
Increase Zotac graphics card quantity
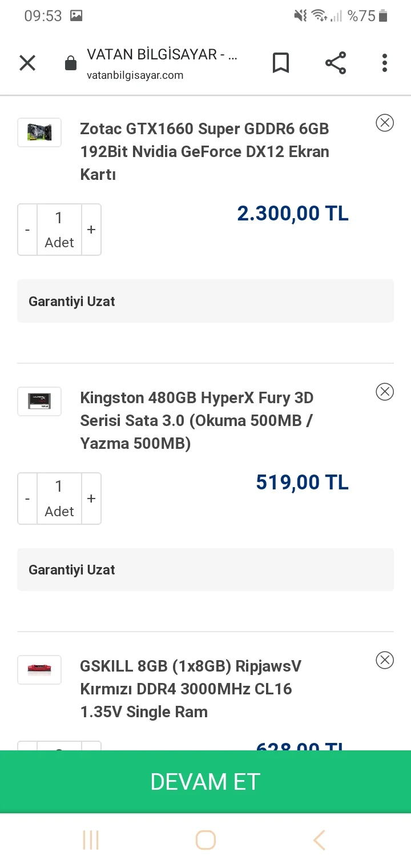91,230
